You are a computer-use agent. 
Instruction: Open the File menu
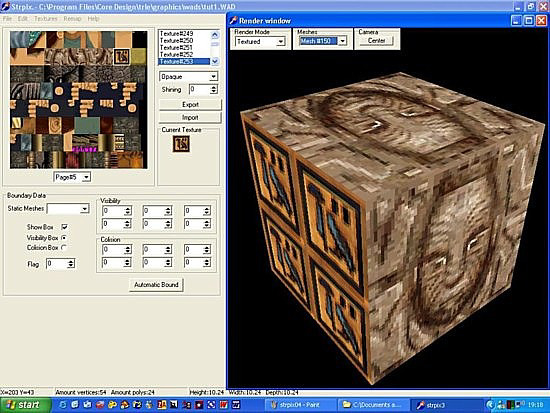point(7,19)
